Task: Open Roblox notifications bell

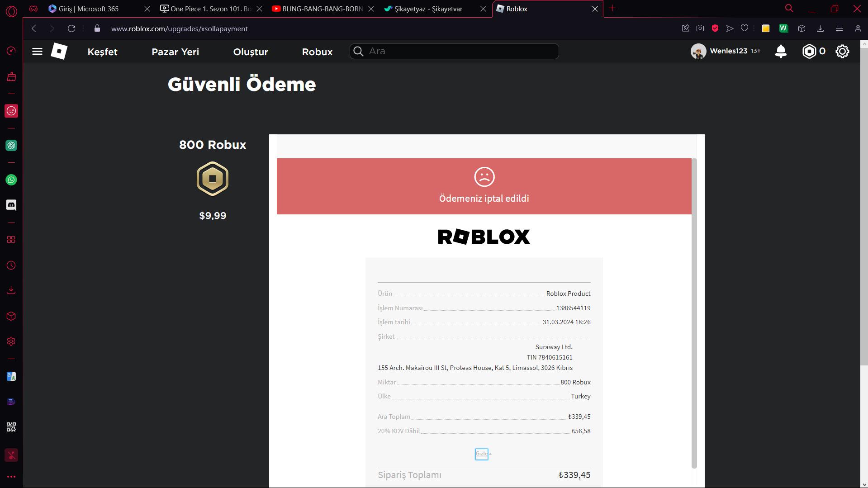Action: tap(781, 51)
